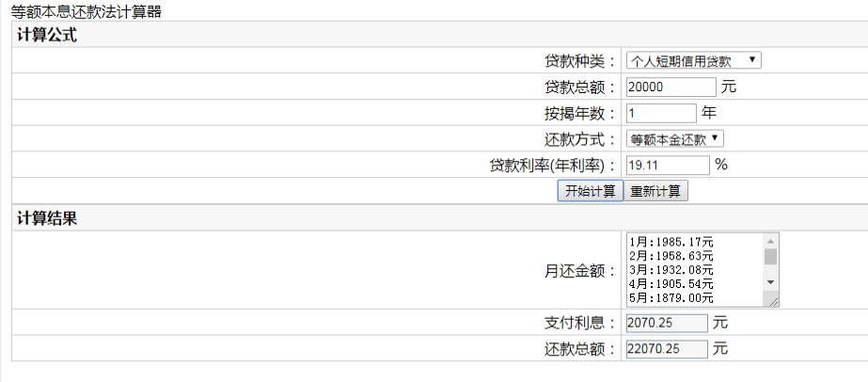Image resolution: width=868 pixels, height=382 pixels.
Task: Click the 计算结果 section header
Action: 47,218
